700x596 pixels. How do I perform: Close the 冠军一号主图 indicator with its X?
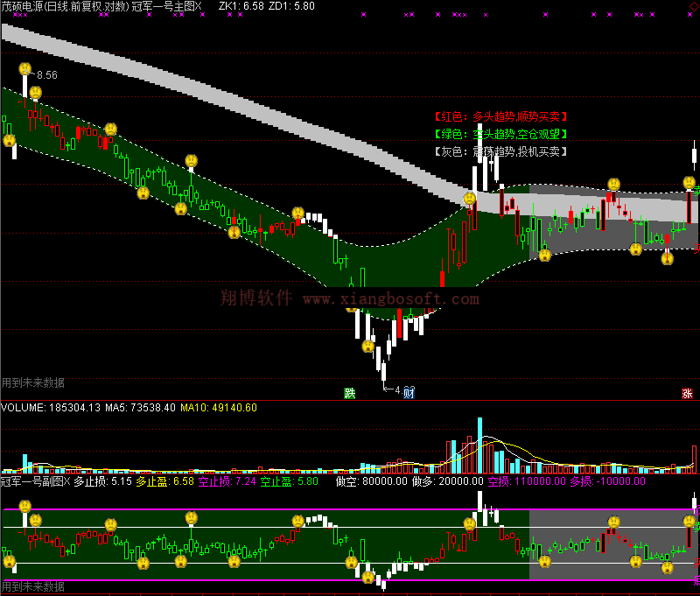(x=199, y=6)
